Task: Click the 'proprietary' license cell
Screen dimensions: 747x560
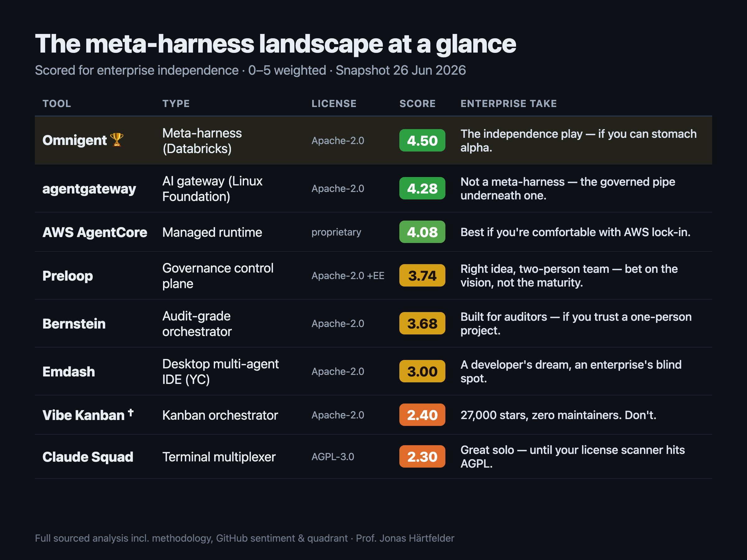Action: coord(336,232)
